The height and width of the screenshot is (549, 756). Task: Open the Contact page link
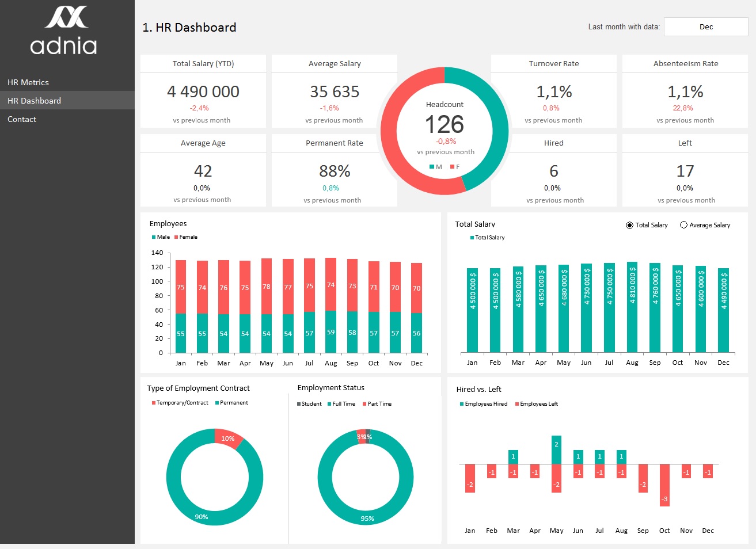22,119
